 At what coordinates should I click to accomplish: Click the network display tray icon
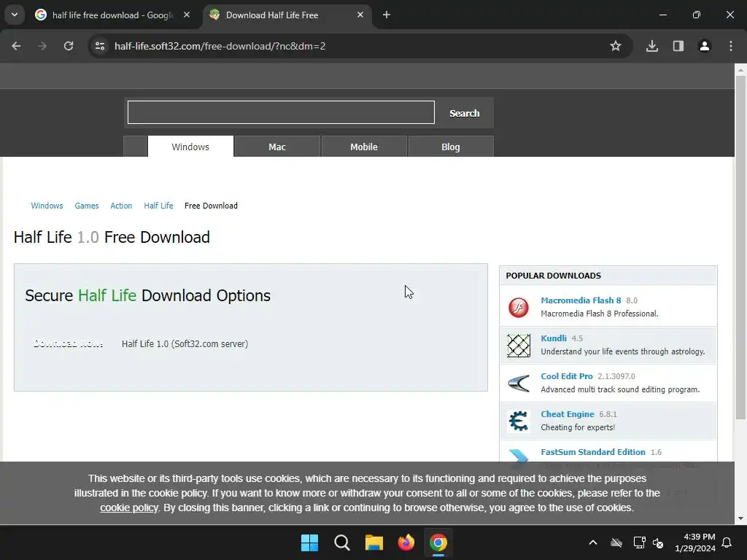click(639, 542)
